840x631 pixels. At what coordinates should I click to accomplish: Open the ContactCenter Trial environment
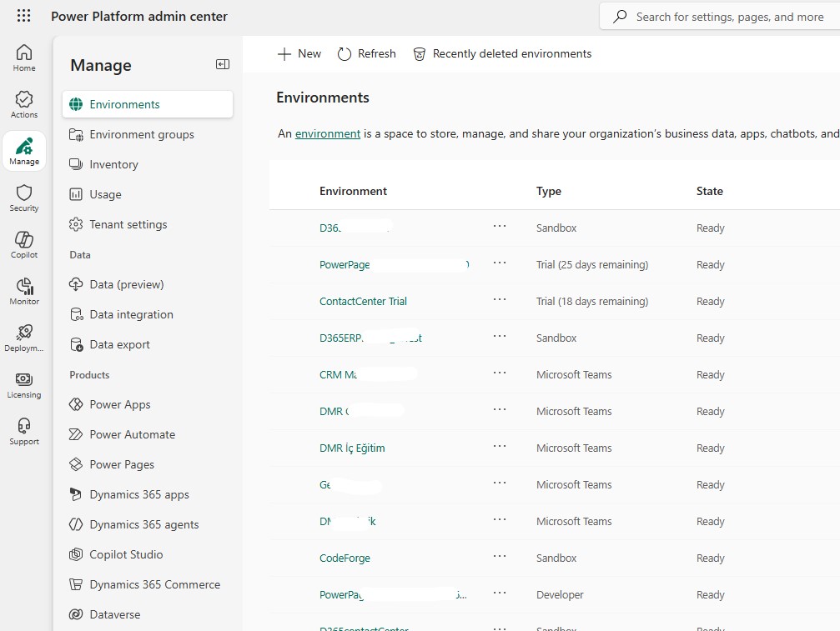[363, 301]
